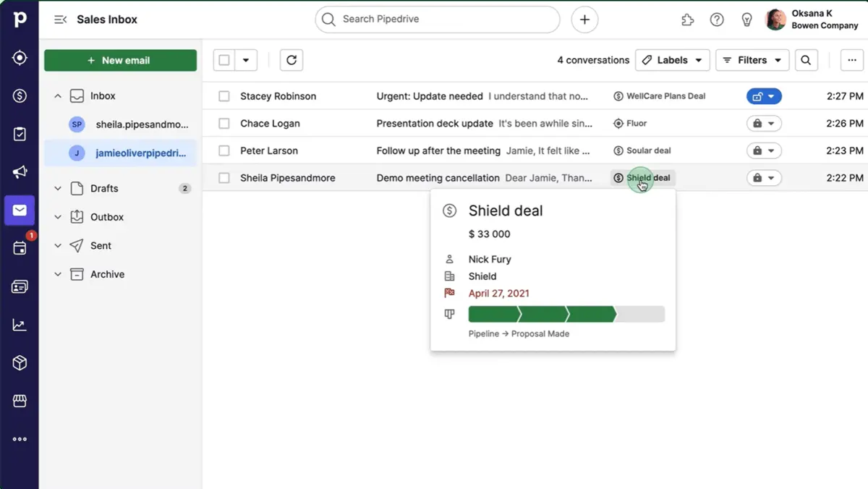Open Follow up after the meeting email
This screenshot has height=489, width=868.
438,150
